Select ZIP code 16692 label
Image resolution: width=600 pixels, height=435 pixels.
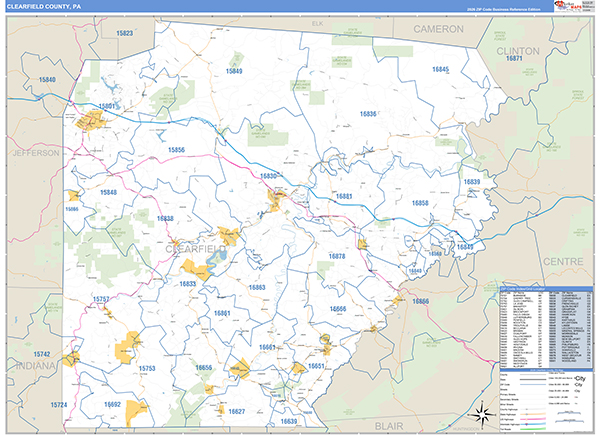click(x=112, y=404)
